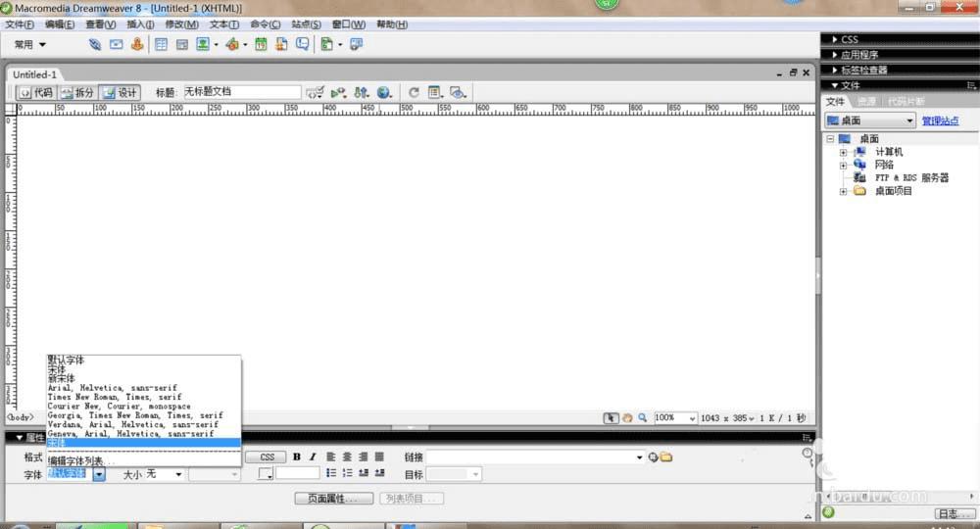Open the Properties panel help icon
Image resolution: width=980 pixels, height=529 pixels.
808,453
